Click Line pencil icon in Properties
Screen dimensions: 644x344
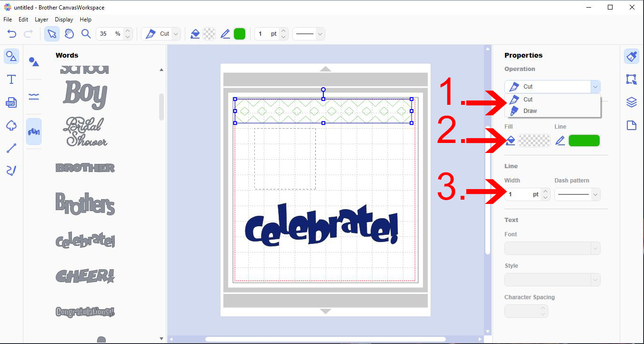click(560, 141)
